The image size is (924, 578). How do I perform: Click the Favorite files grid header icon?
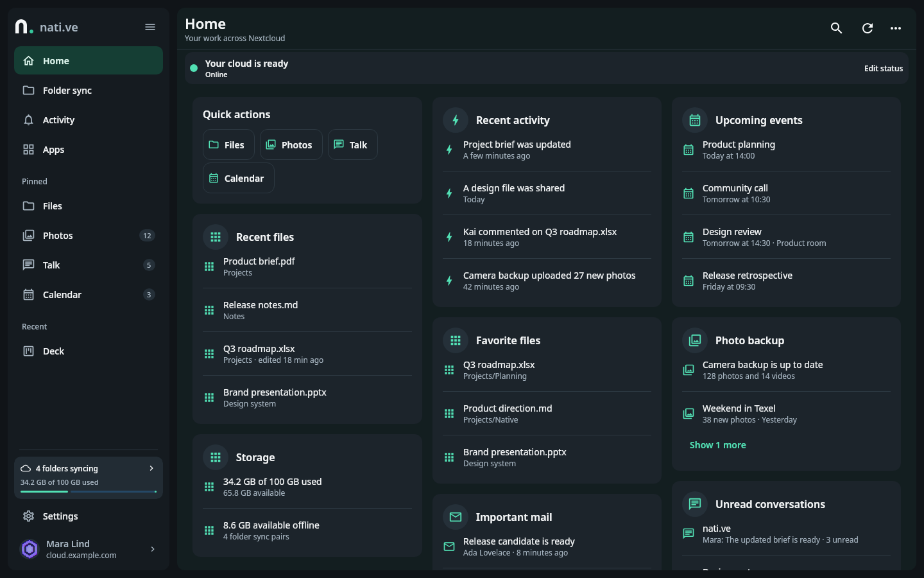[x=456, y=340]
